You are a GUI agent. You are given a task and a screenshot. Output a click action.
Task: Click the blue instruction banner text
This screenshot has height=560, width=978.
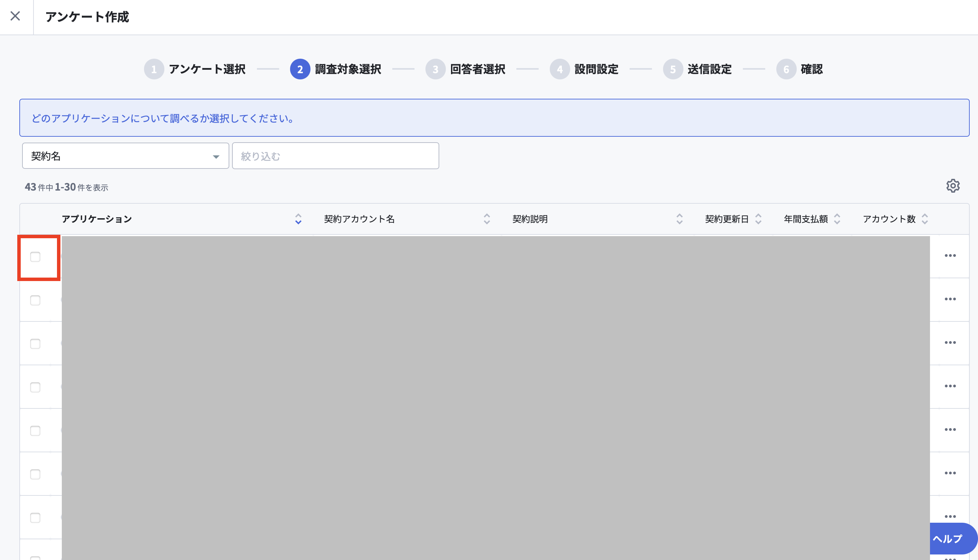coord(163,118)
